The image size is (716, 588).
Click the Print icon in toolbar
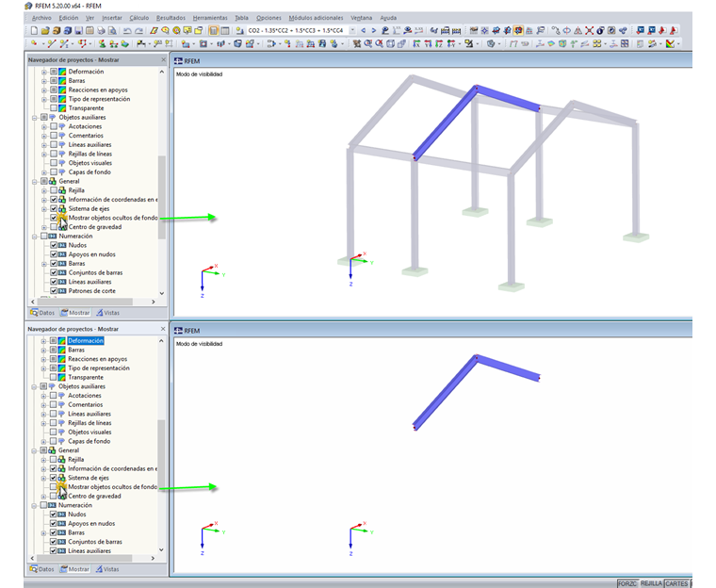(x=101, y=30)
